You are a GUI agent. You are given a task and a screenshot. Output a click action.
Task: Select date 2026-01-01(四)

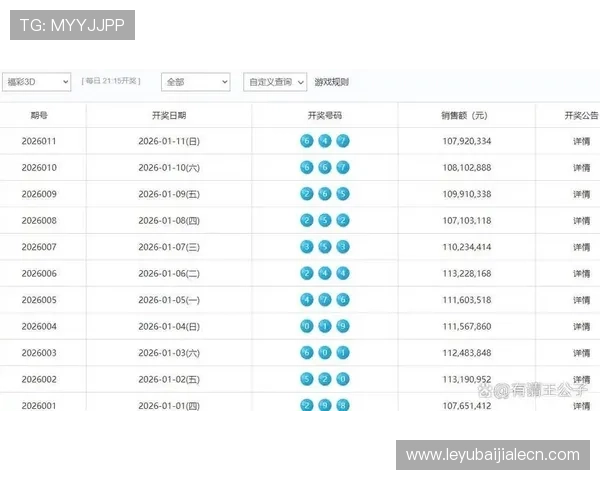169,406
